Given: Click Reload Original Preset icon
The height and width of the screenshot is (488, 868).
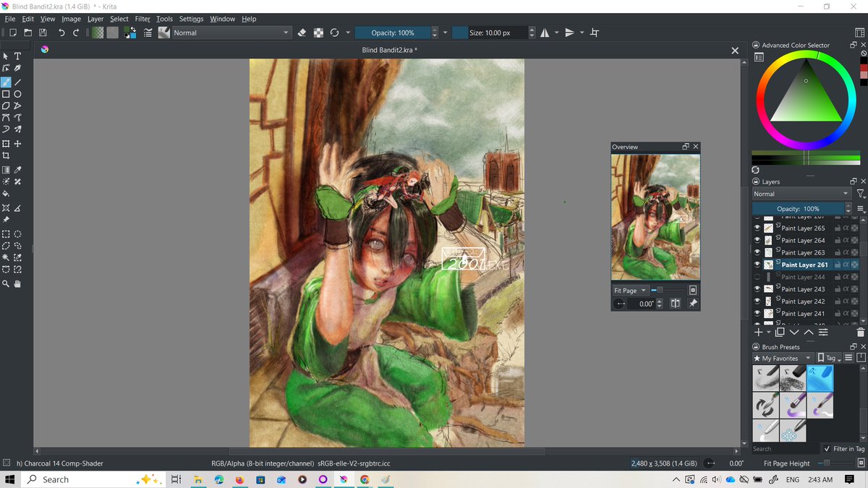Looking at the screenshot, I should [x=334, y=33].
